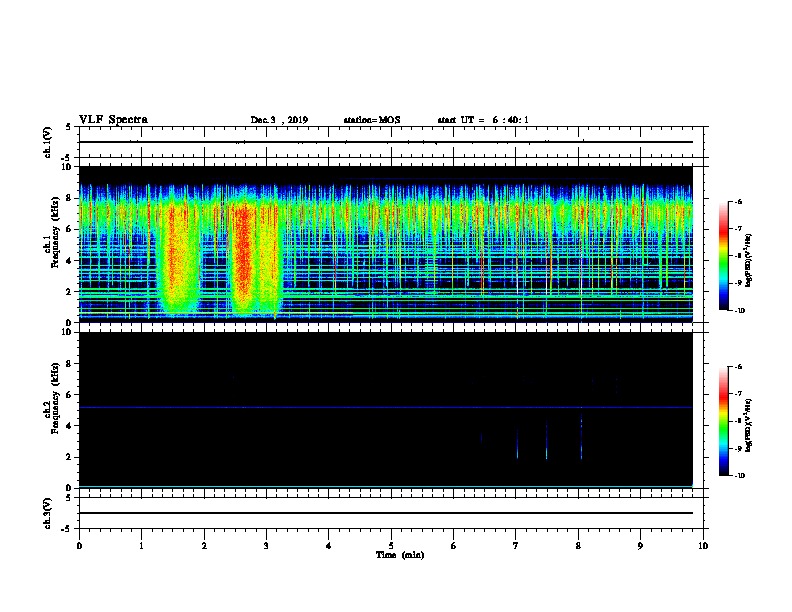Click the blue 5.2 kHz line in ch.2
The height and width of the screenshot is (612, 792).
tap(385, 407)
